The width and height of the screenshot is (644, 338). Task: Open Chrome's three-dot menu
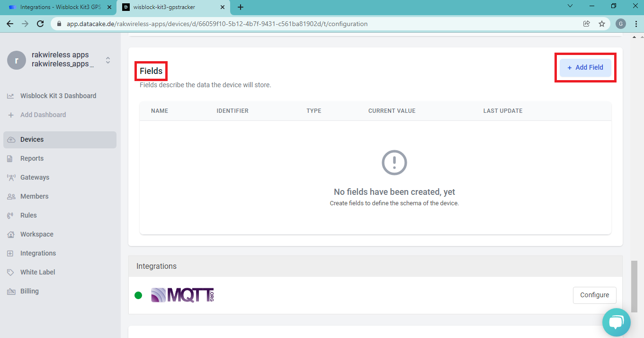635,24
